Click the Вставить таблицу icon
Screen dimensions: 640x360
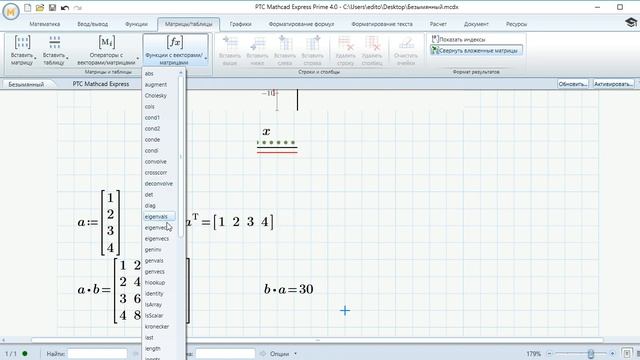pos(54,42)
